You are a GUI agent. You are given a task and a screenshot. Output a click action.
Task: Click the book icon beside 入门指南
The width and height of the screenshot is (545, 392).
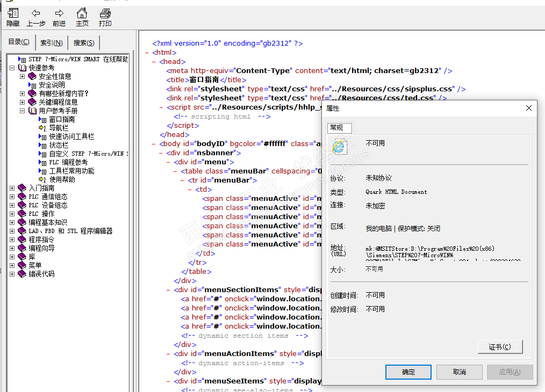tap(22, 188)
